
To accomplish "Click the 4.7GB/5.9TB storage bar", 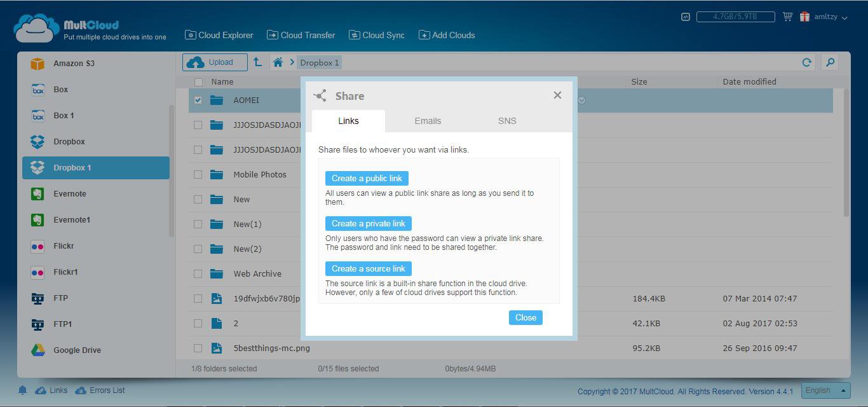I will 735,17.
